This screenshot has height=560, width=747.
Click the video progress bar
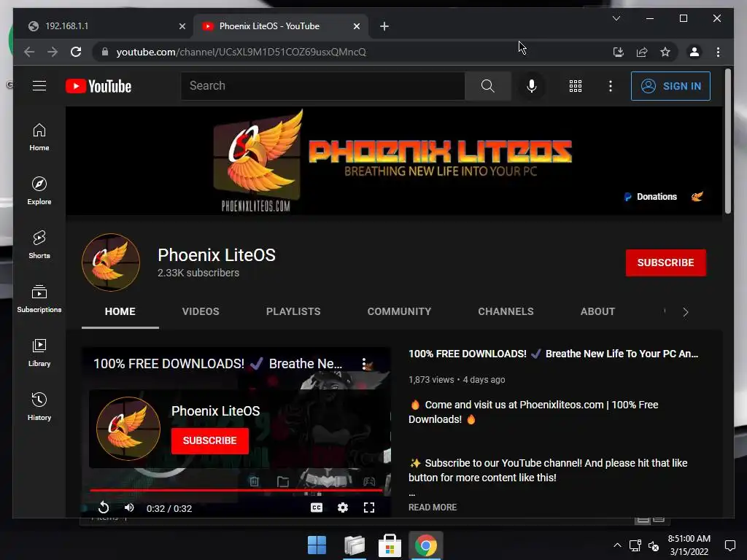[x=236, y=489]
